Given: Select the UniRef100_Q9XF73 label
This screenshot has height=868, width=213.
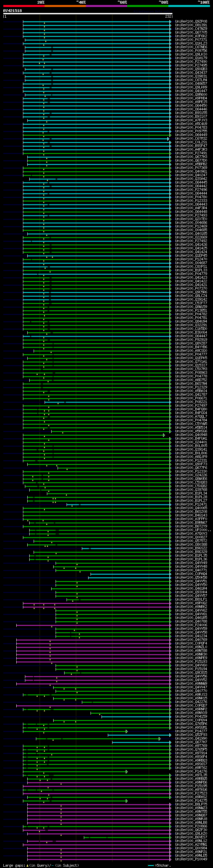Looking at the screenshot, I should tap(191, 464).
